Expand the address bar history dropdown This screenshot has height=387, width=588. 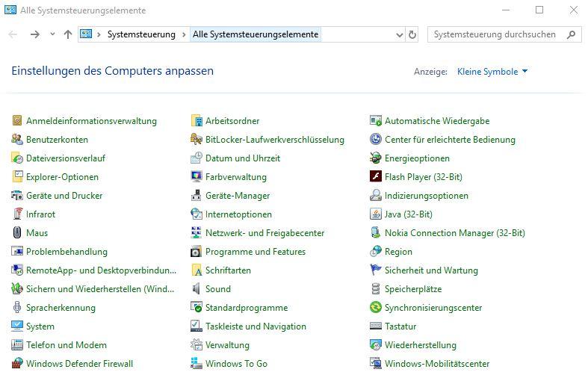(400, 34)
